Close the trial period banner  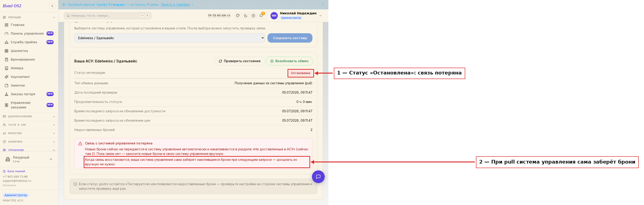[323, 5]
